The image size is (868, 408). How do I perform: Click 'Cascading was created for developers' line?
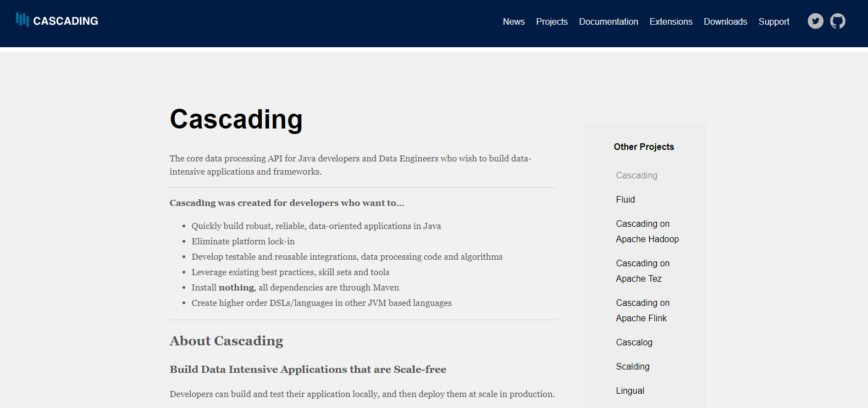pos(287,203)
